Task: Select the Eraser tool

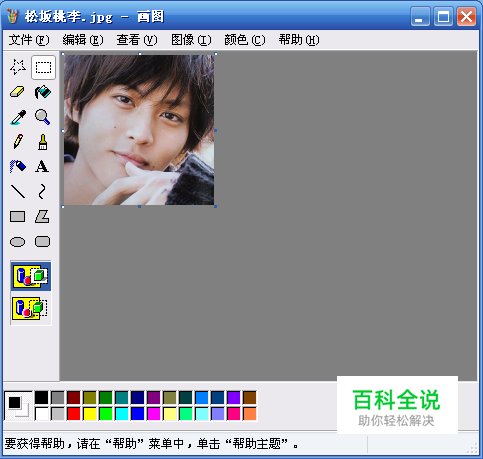Action: pos(18,92)
